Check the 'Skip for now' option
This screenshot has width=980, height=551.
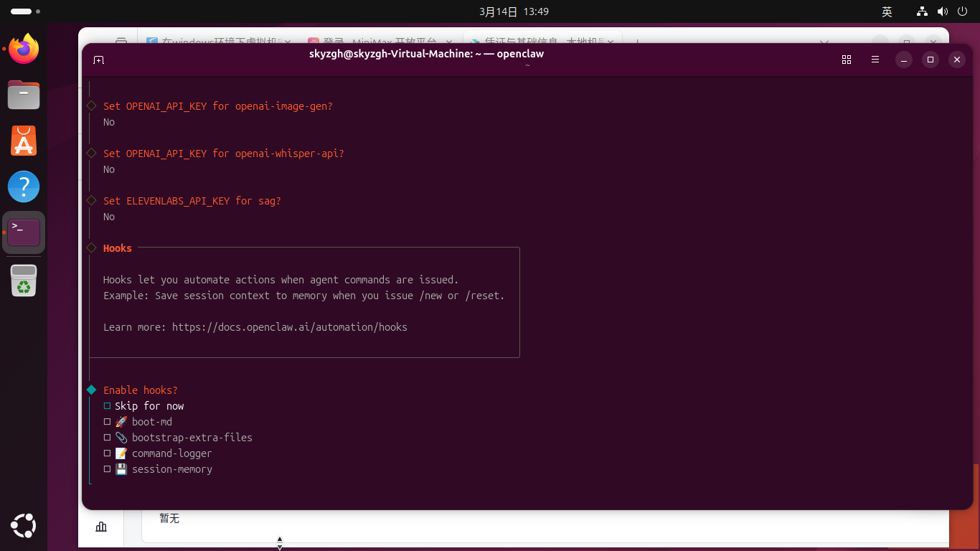(108, 406)
